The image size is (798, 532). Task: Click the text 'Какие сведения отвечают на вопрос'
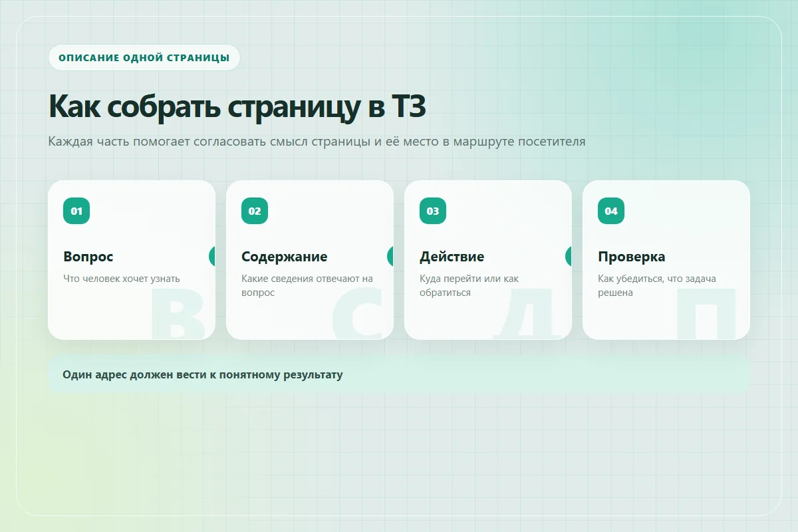(307, 285)
